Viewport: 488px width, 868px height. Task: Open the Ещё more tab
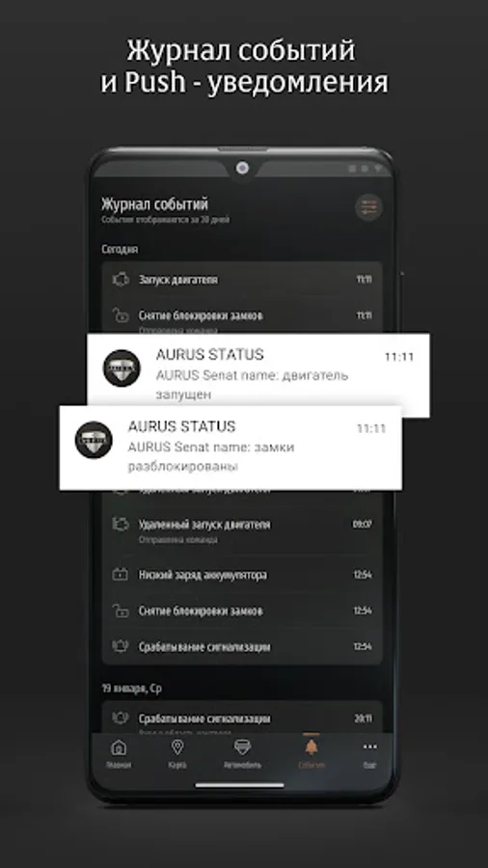(x=369, y=754)
